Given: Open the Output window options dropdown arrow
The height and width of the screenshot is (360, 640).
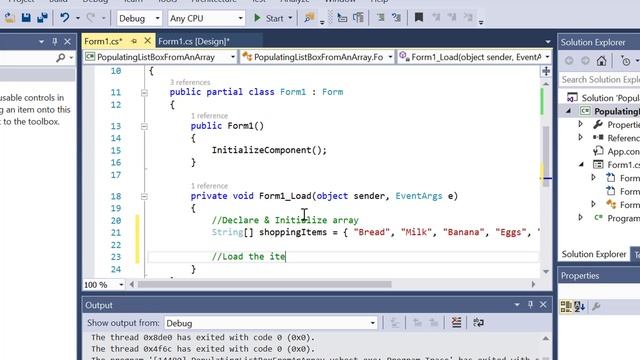Looking at the screenshot, I should click(517, 304).
